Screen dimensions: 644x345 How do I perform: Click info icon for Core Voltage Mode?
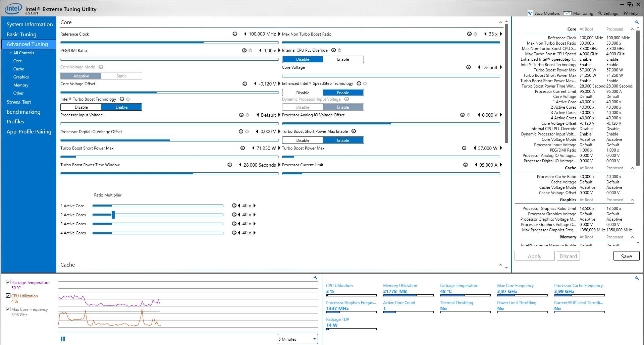coord(101,67)
